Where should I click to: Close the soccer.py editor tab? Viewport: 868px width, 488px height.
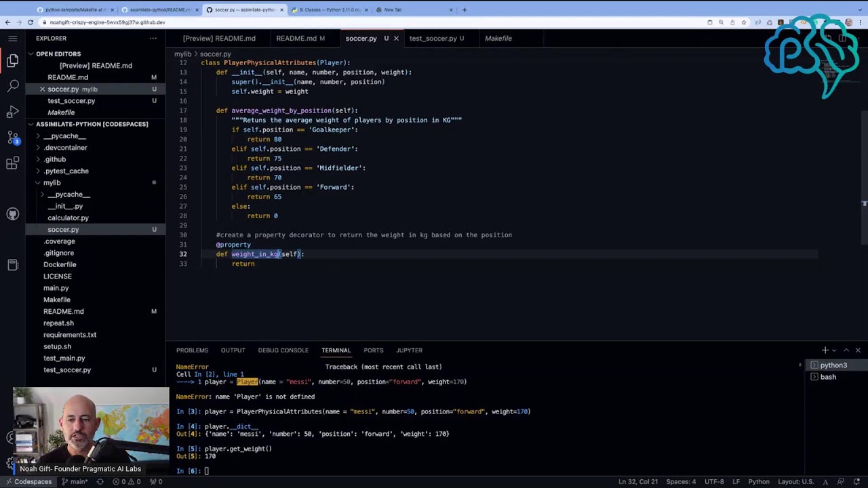[x=396, y=39]
